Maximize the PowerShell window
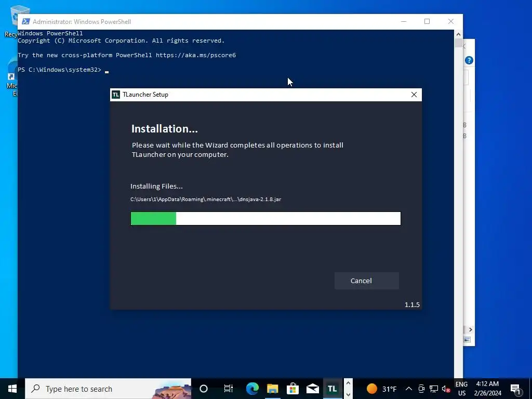Screen dimensions: 532x399 tap(427, 21)
